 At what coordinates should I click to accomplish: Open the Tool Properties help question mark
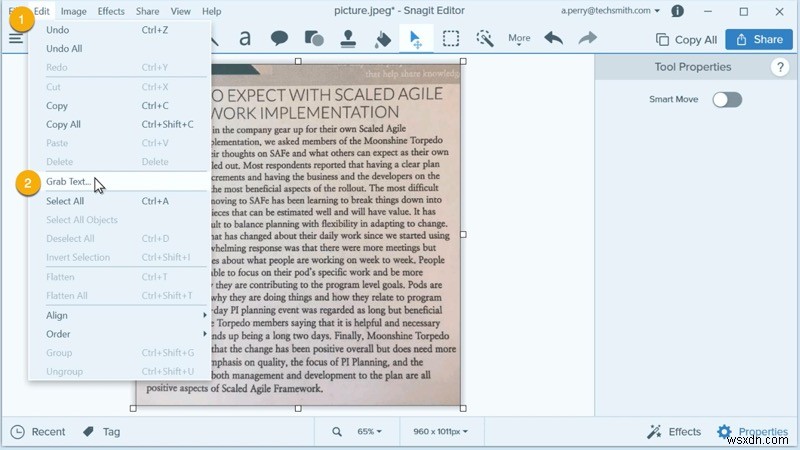[780, 67]
